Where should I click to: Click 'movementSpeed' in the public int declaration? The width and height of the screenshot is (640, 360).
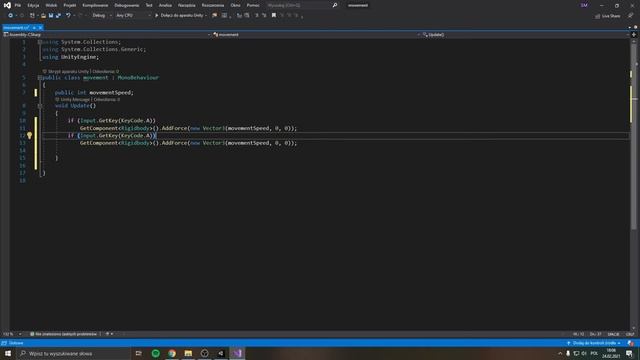click(110, 93)
